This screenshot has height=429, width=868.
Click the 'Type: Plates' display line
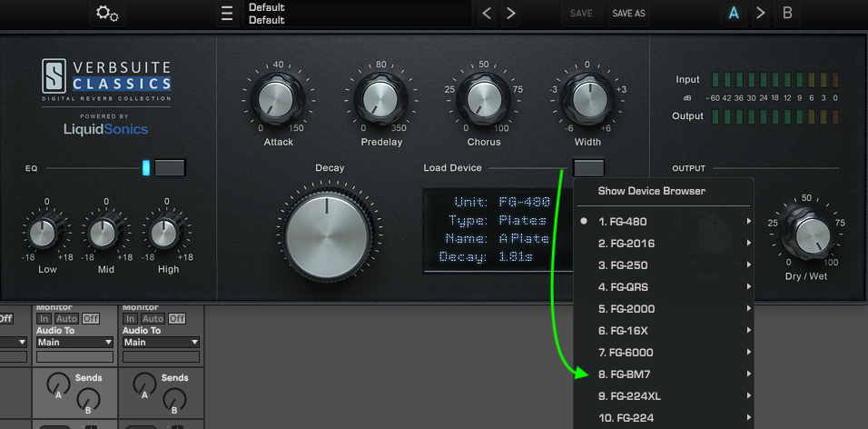click(x=498, y=220)
